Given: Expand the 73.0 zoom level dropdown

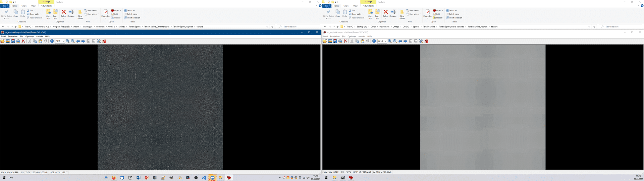Looking at the screenshot, I should pos(63,41).
